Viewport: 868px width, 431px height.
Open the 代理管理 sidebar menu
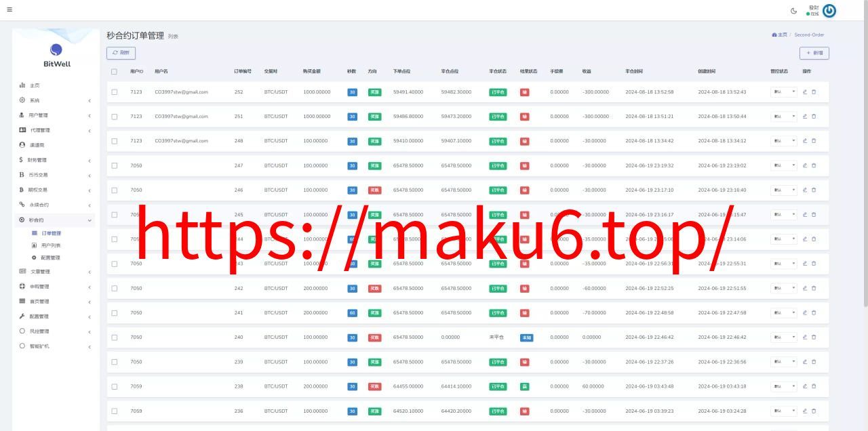tap(54, 130)
